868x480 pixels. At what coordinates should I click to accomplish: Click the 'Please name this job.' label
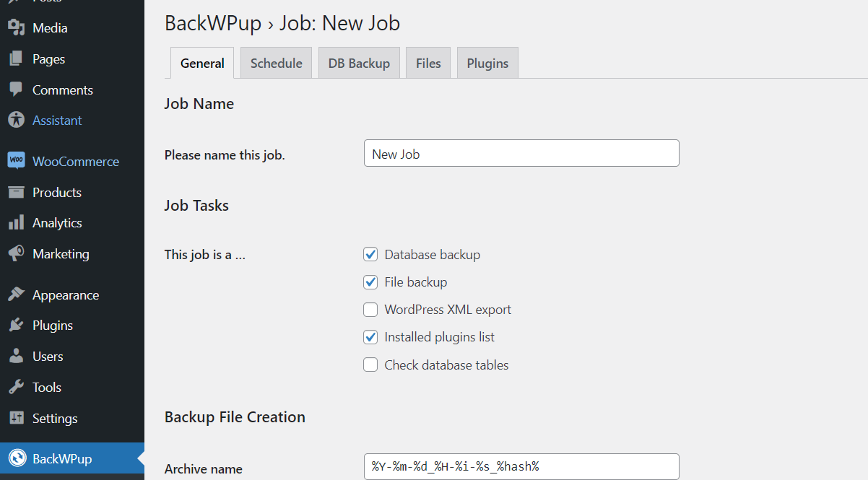click(x=225, y=154)
